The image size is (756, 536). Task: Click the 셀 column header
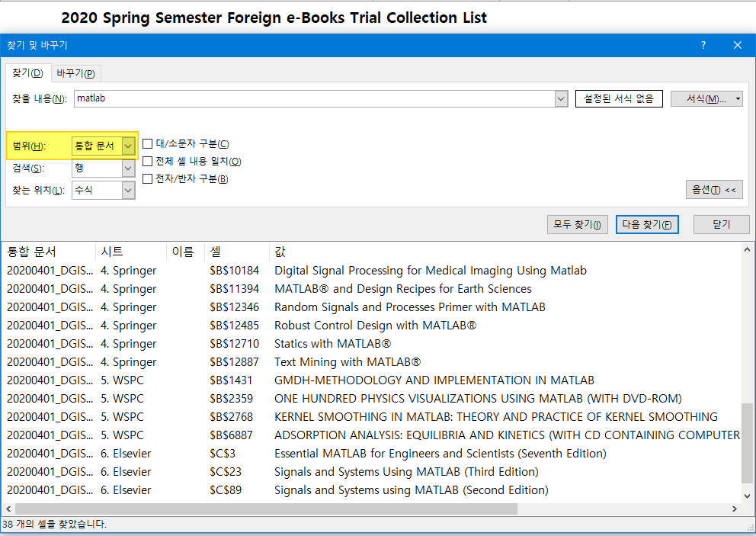click(236, 252)
